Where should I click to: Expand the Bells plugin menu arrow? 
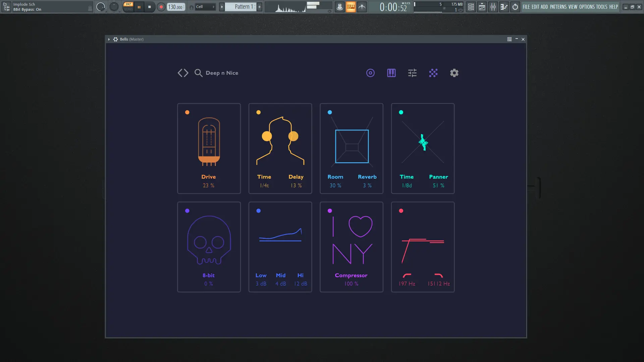pos(109,39)
